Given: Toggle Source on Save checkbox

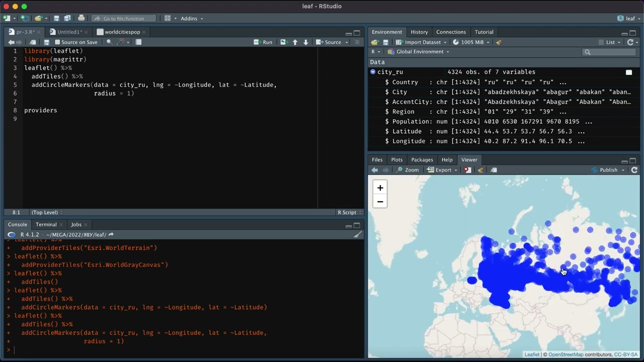Looking at the screenshot, I should pyautogui.click(x=57, y=42).
